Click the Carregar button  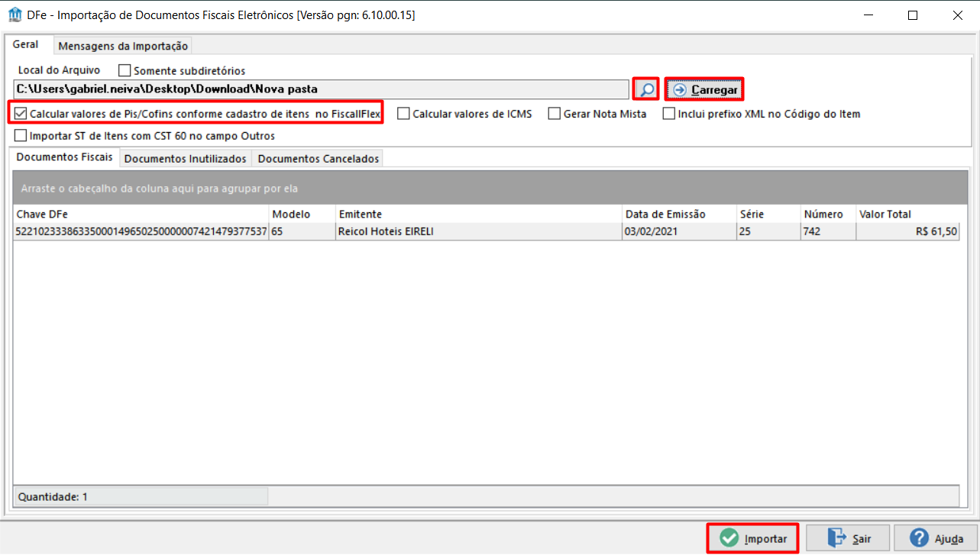(x=704, y=89)
